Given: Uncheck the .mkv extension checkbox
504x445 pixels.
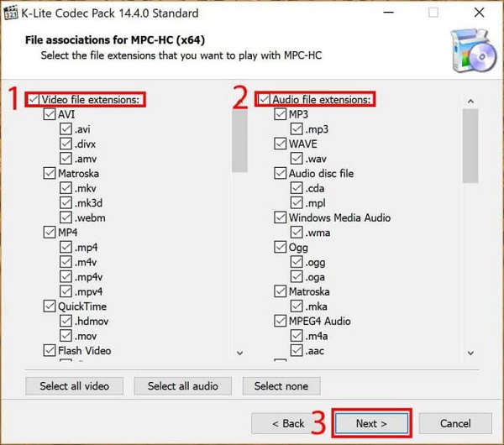Looking at the screenshot, I should (x=66, y=188).
